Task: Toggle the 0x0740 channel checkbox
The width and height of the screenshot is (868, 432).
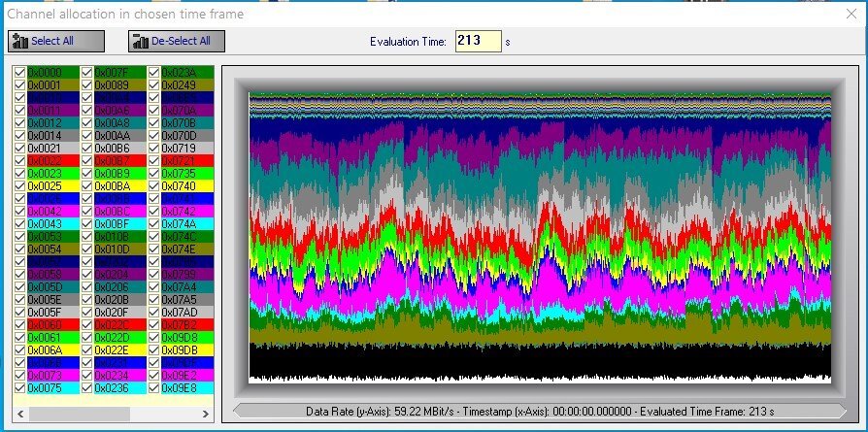Action: (154, 185)
